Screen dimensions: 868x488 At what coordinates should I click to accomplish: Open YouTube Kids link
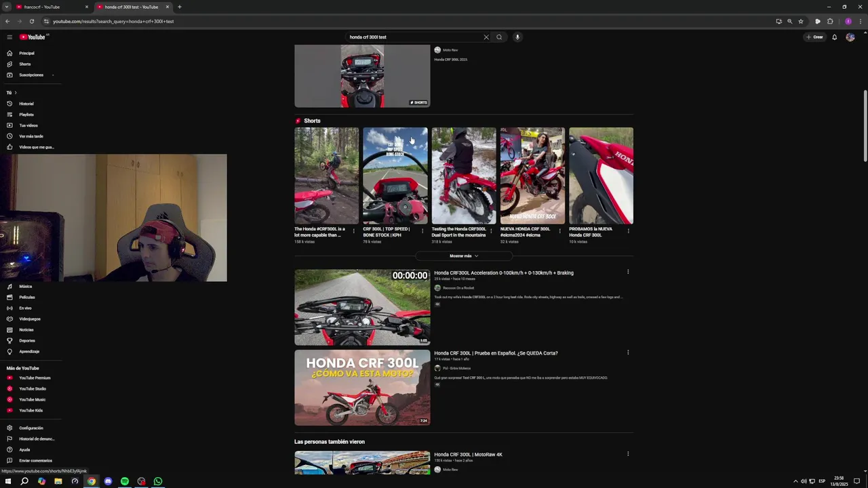[x=31, y=410]
